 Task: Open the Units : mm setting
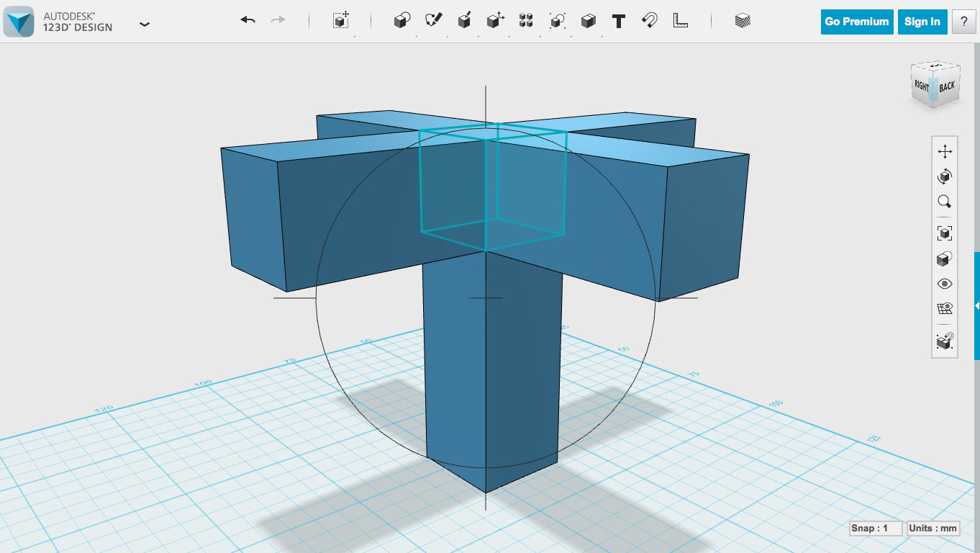(x=933, y=529)
